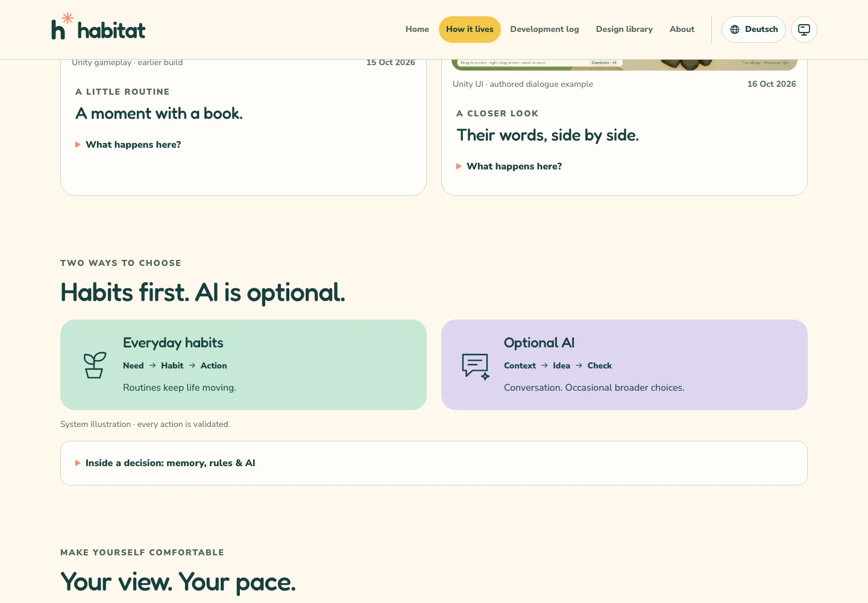Click the Optional AI card
This screenshot has height=603, width=868.
tap(624, 365)
